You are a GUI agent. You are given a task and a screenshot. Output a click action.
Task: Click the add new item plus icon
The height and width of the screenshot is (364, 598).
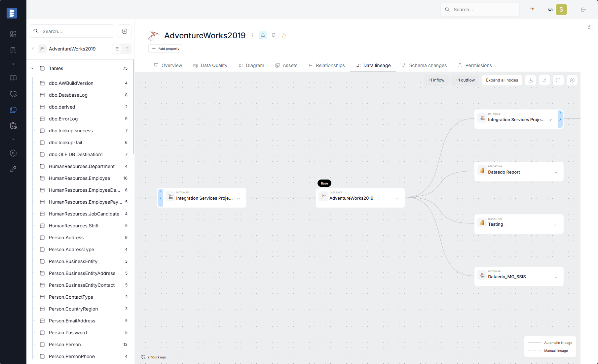coord(125,31)
